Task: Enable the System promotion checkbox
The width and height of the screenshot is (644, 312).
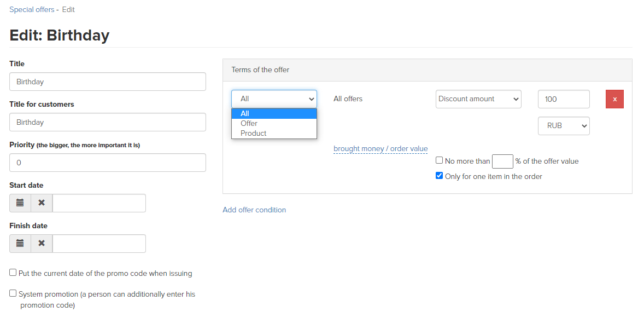Action: (13, 293)
